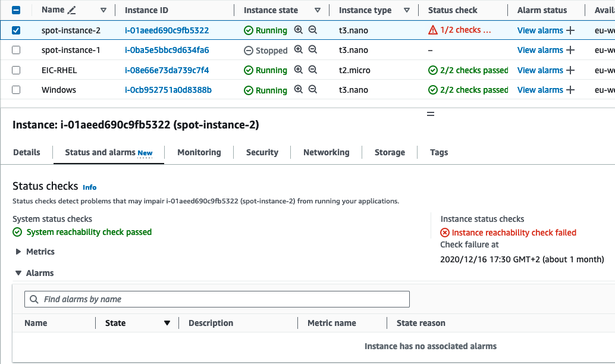Click alarms State reason column header
Screen dimensions: 615x364
click(x=421, y=323)
